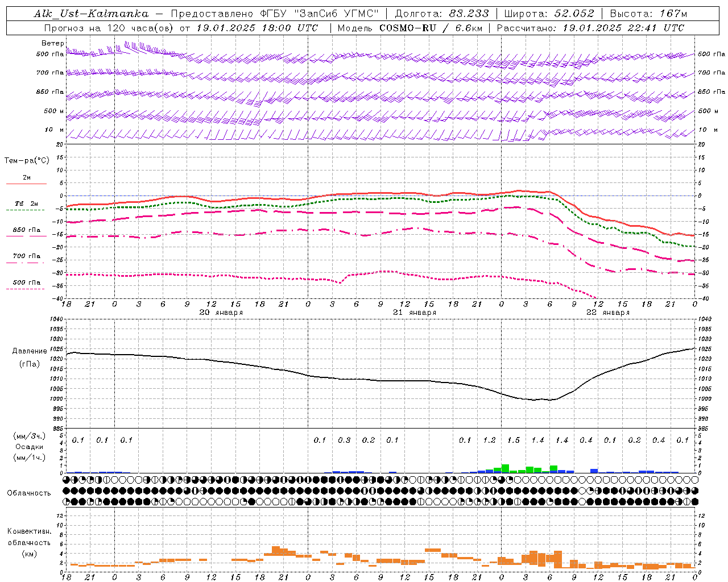Click the Прогноз на 120 часа(ов) text
Viewport: 728px width, 582px height.
coord(109,28)
